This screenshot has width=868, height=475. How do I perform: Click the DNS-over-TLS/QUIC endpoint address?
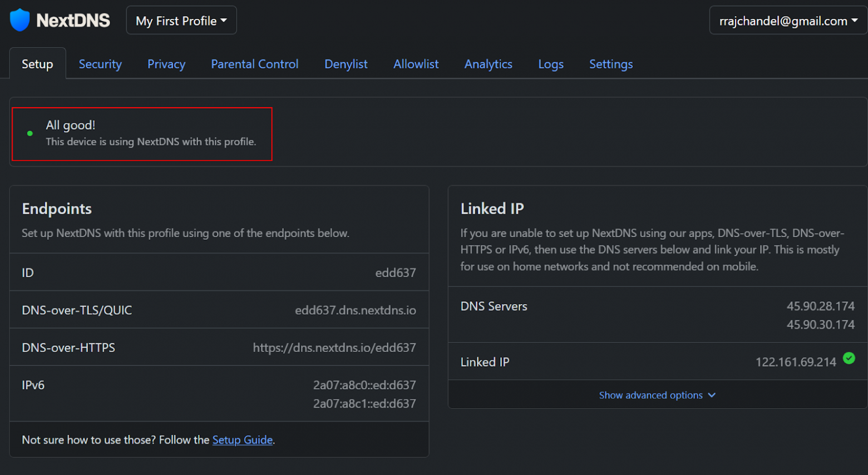355,310
